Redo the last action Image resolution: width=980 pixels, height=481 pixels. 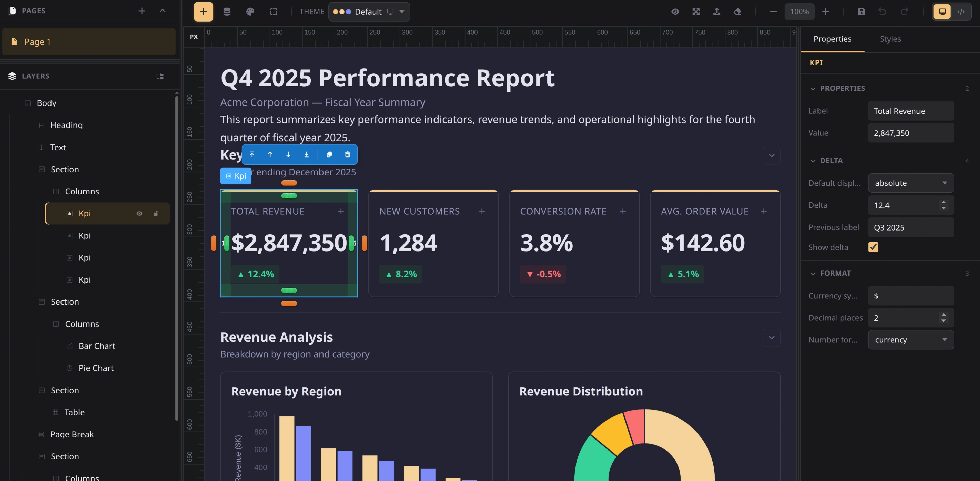point(904,12)
